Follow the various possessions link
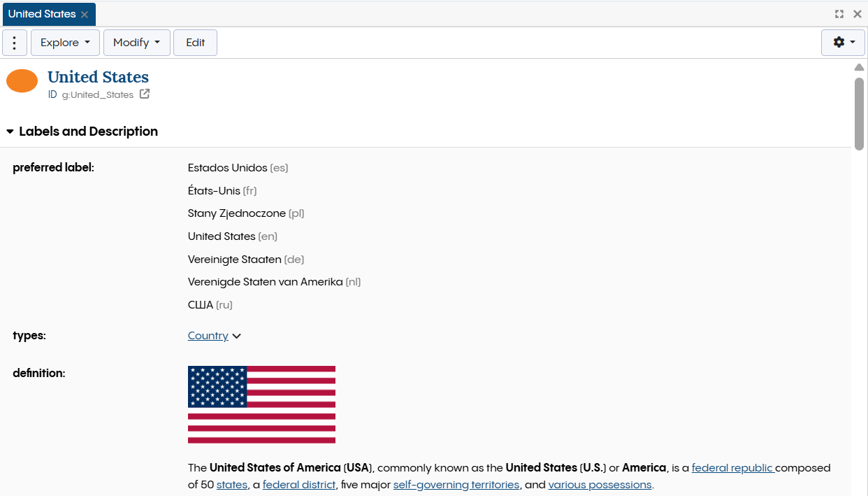Image resolution: width=868 pixels, height=496 pixels. 600,485
